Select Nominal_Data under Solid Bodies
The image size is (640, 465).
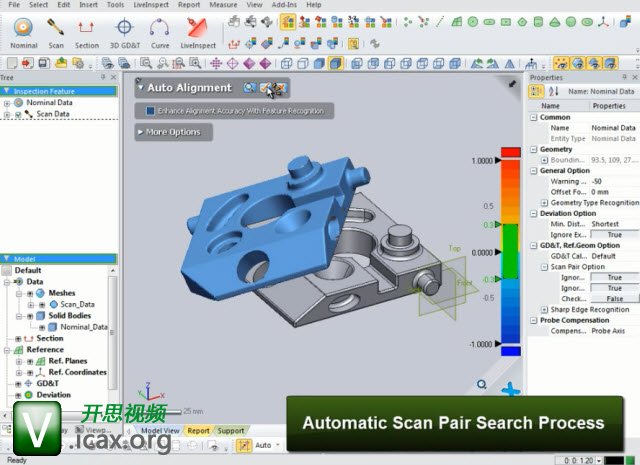83,326
